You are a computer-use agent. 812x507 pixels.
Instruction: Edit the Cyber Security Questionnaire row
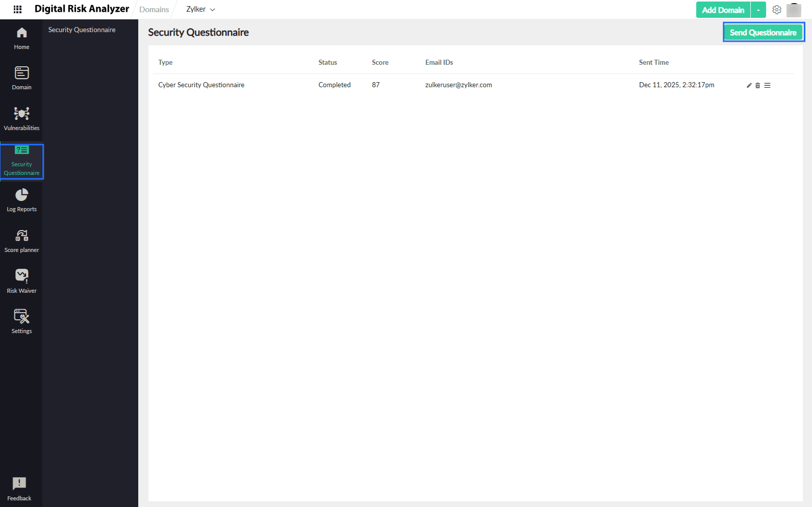(x=749, y=86)
